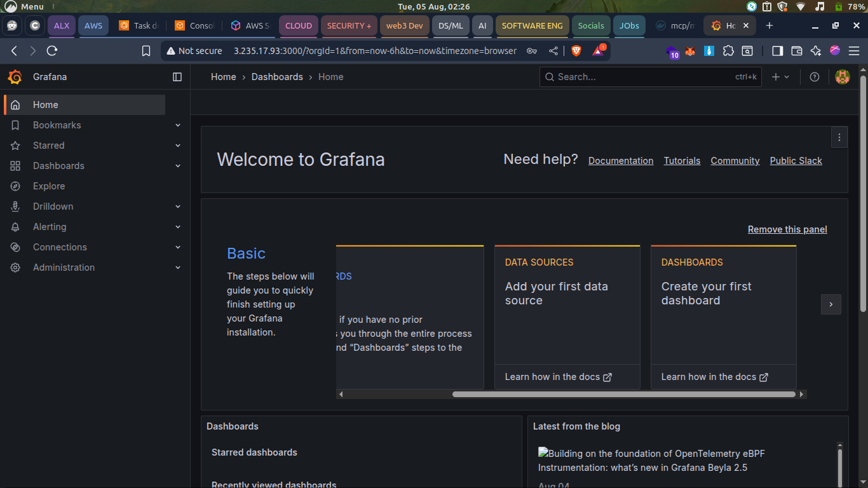Switch to the AWS S browser tab
868x488 pixels.
pyautogui.click(x=250, y=26)
